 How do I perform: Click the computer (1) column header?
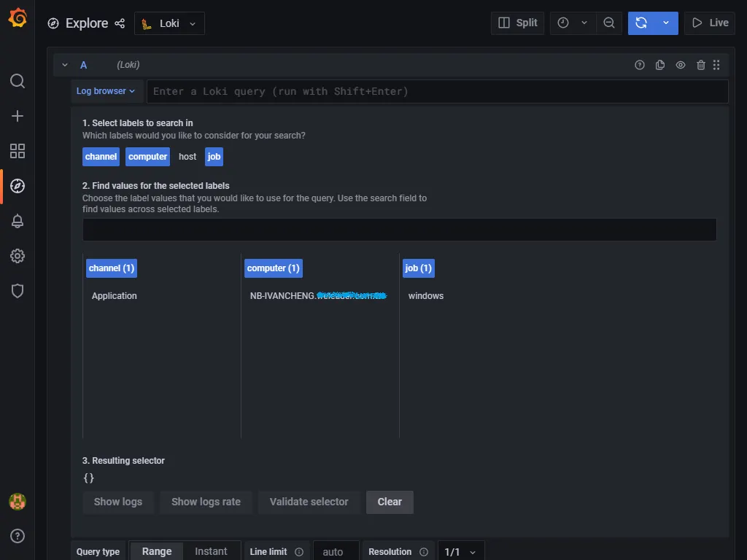coord(274,268)
